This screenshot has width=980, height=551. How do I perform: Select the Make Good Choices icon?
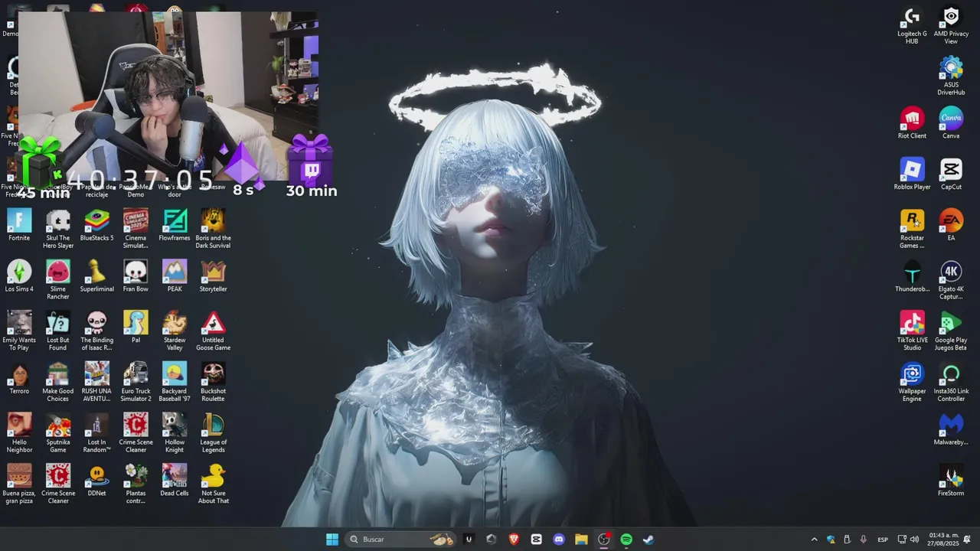click(58, 382)
